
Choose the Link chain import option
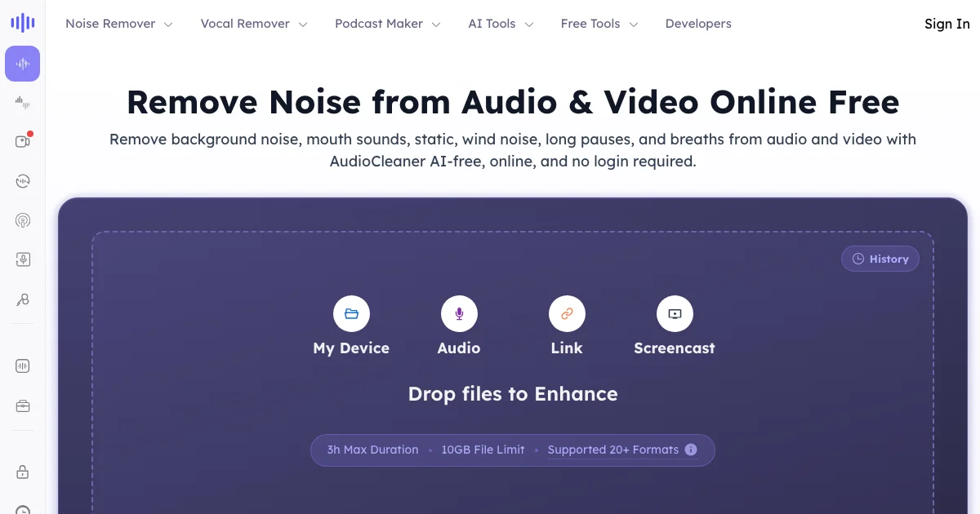[x=567, y=326]
